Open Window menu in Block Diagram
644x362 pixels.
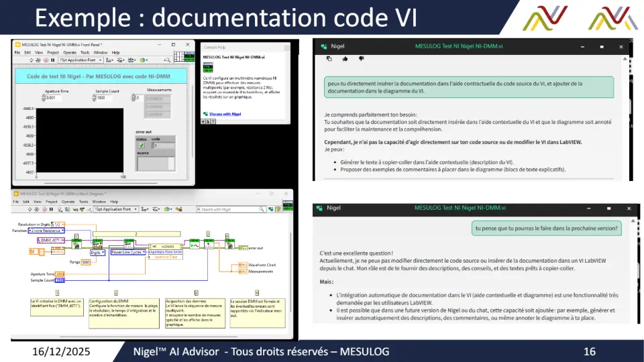(99, 202)
